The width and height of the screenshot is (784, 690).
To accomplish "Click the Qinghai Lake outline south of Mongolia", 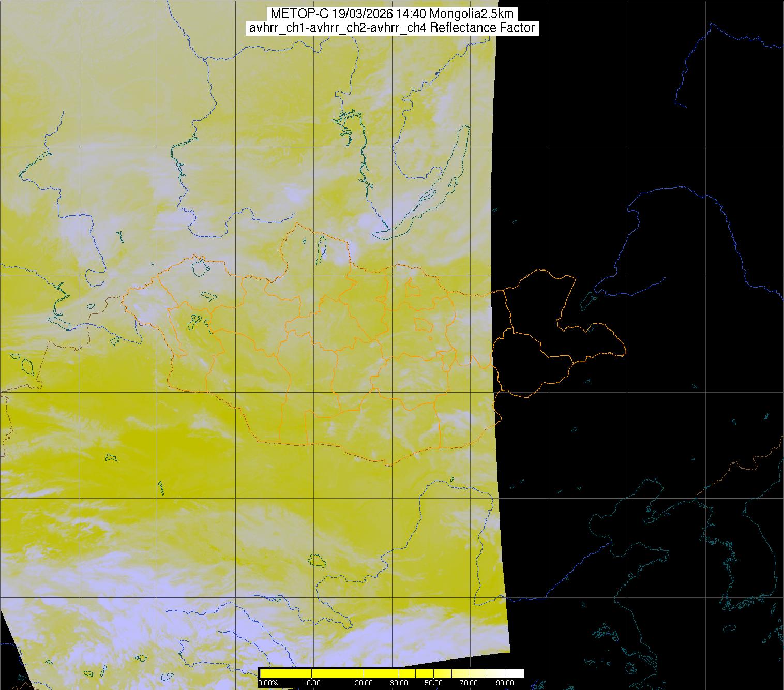I will (316, 560).
